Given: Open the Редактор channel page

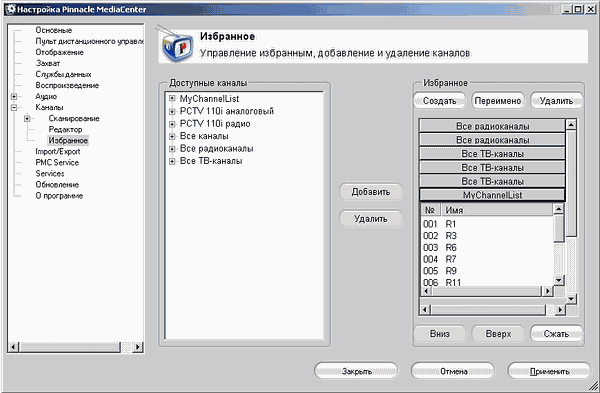Looking at the screenshot, I should click(x=65, y=129).
